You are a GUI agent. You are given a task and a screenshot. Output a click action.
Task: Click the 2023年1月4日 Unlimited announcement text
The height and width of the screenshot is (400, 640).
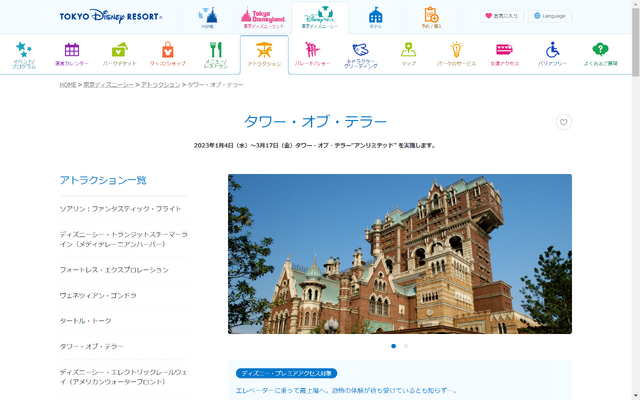point(314,145)
